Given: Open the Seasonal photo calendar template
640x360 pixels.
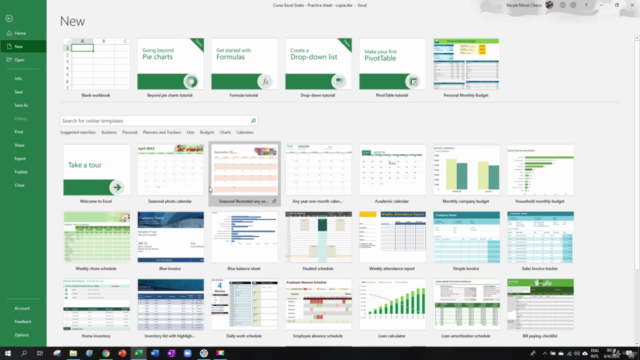Looking at the screenshot, I should (x=170, y=174).
